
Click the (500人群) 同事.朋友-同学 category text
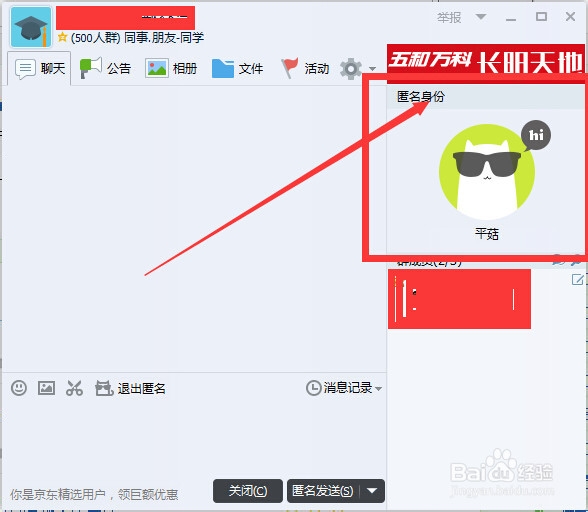[x=137, y=38]
